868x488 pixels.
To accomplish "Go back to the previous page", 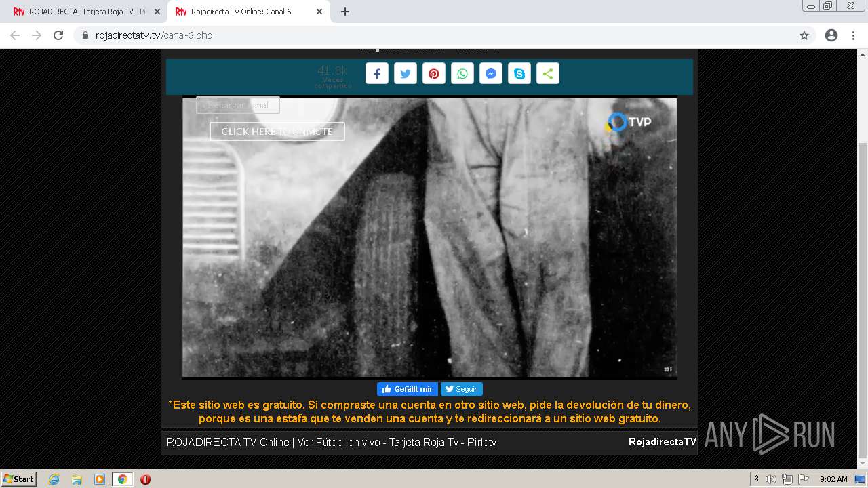I will click(15, 35).
